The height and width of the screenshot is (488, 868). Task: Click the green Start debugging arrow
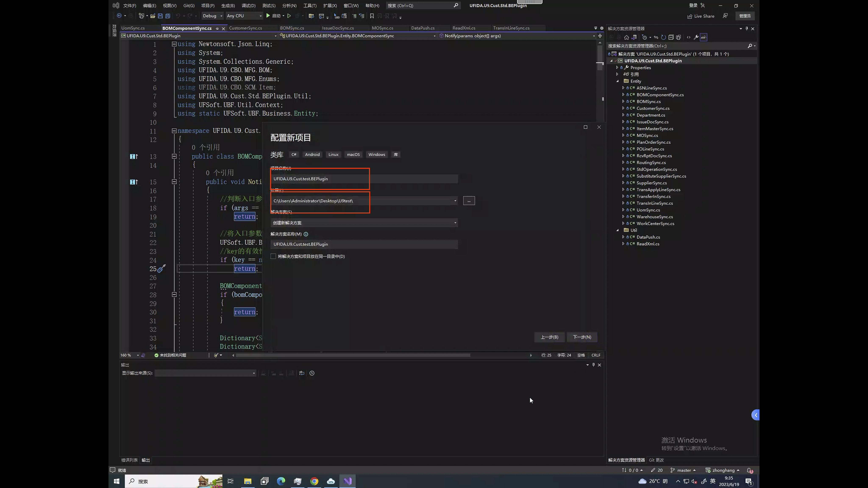pyautogui.click(x=268, y=16)
